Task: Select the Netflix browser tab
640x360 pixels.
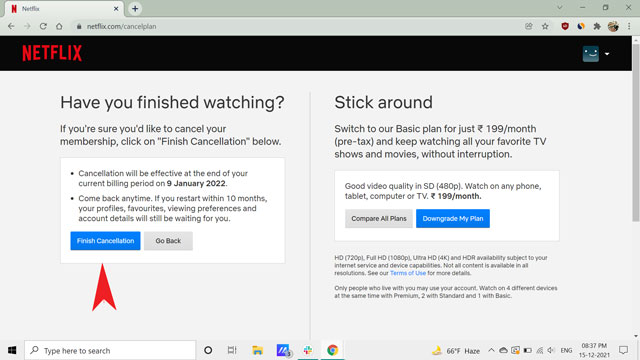Action: 63,9
